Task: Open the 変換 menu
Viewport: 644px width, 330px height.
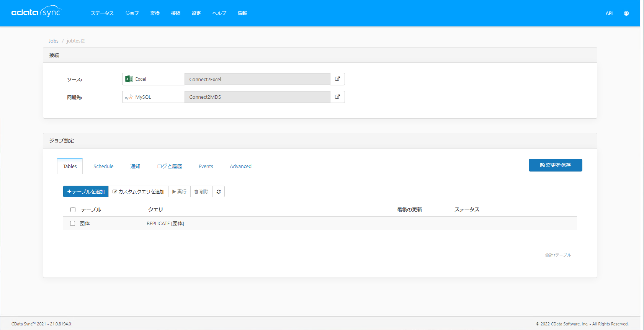Action: tap(155, 13)
